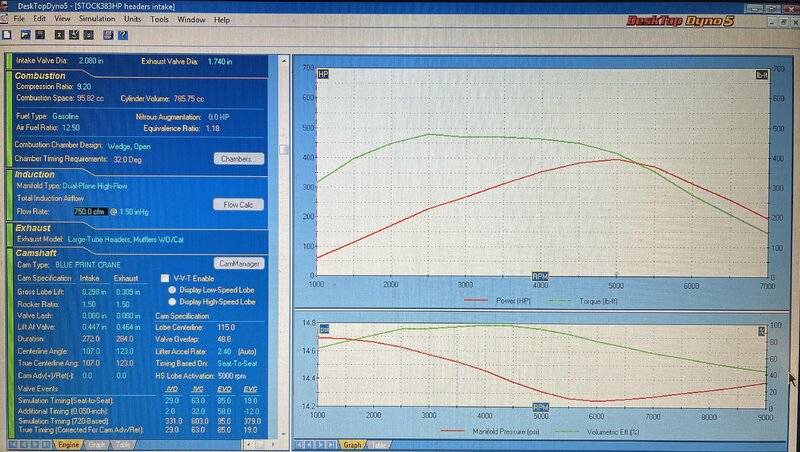
Task: Click the second dark toolbar icon
Action: pyautogui.click(x=74, y=35)
